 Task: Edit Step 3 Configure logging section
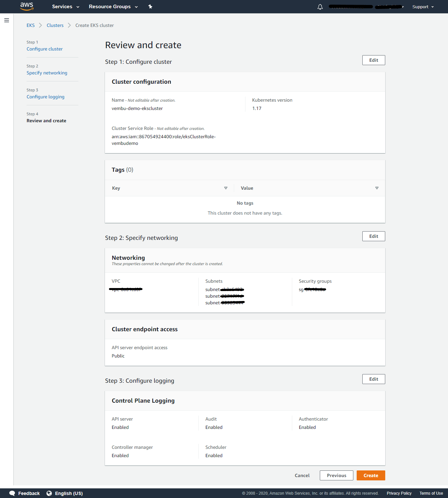[374, 379]
